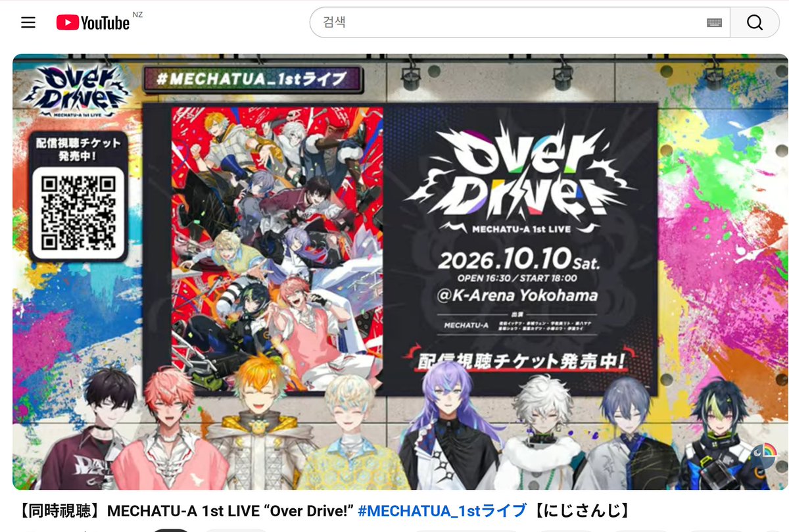The image size is (789, 532).
Task: Select the title text 【同時視聴】MECHATU-A 1st LIVE
Action: 139,510
